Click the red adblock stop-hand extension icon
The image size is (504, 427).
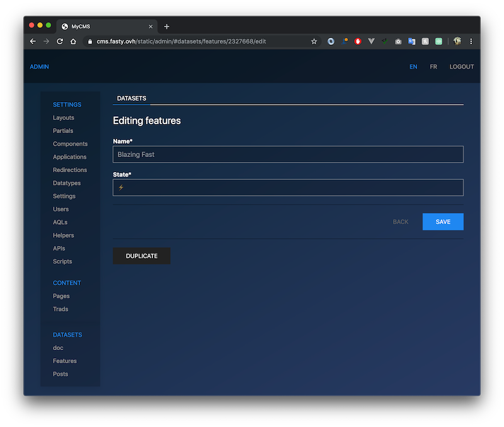point(358,42)
